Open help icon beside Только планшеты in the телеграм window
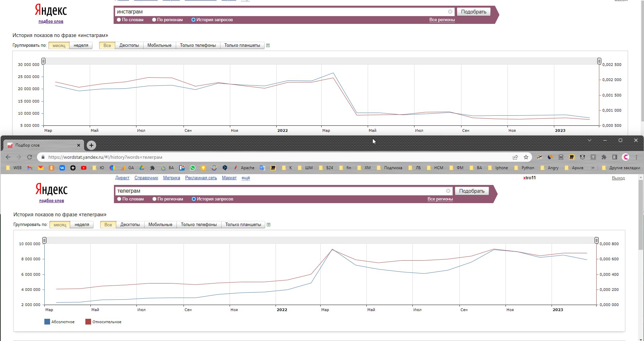The height and width of the screenshot is (341, 644). tap(269, 225)
